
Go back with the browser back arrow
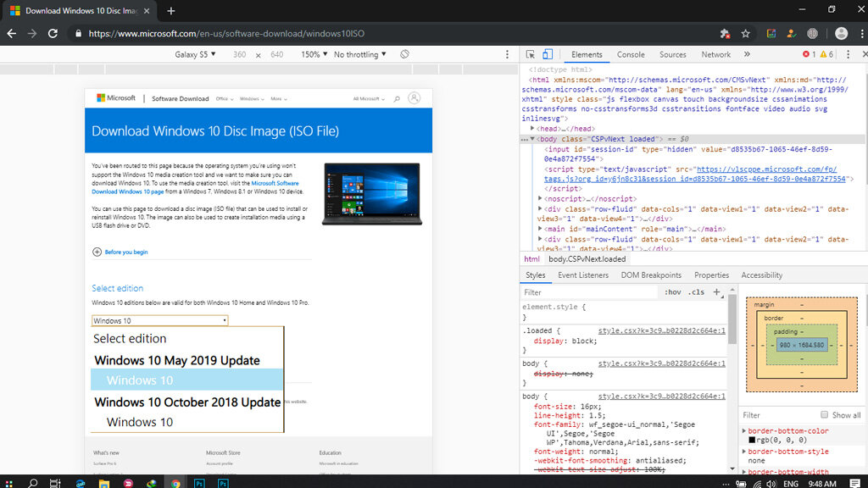pos(12,34)
